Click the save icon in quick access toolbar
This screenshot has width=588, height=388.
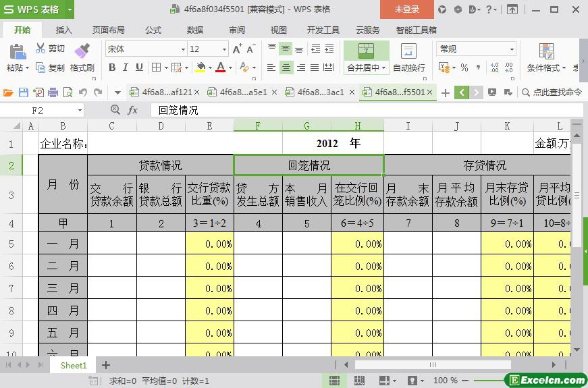[24, 92]
